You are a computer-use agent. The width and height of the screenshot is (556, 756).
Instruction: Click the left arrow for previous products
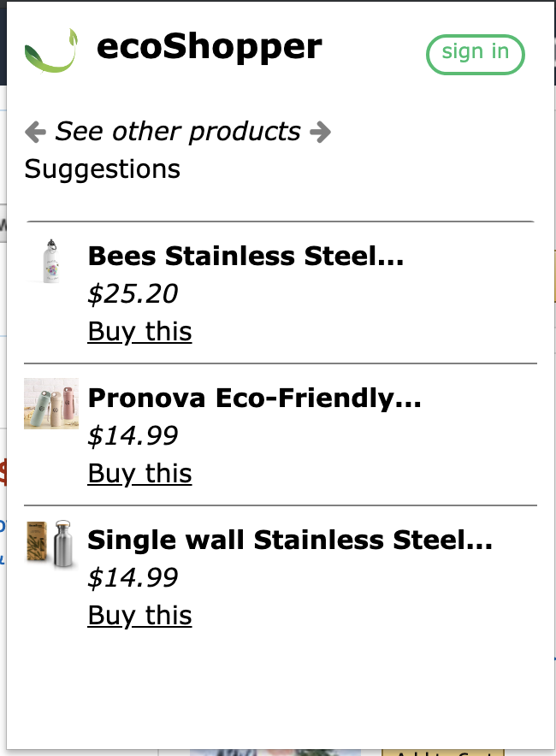35,132
